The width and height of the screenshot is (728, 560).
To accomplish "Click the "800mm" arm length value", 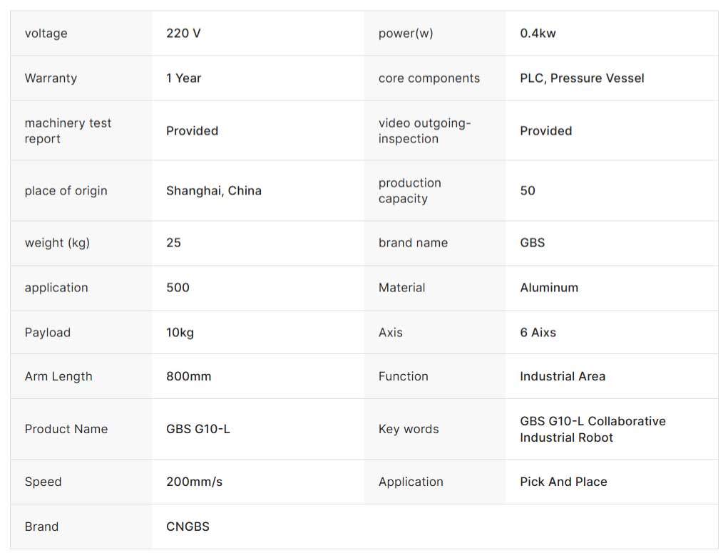I will tap(188, 377).
